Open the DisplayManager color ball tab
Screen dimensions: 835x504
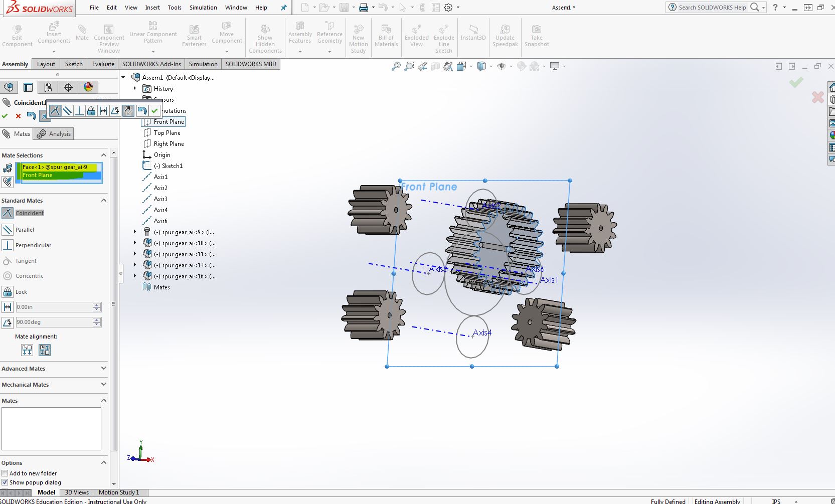88,87
